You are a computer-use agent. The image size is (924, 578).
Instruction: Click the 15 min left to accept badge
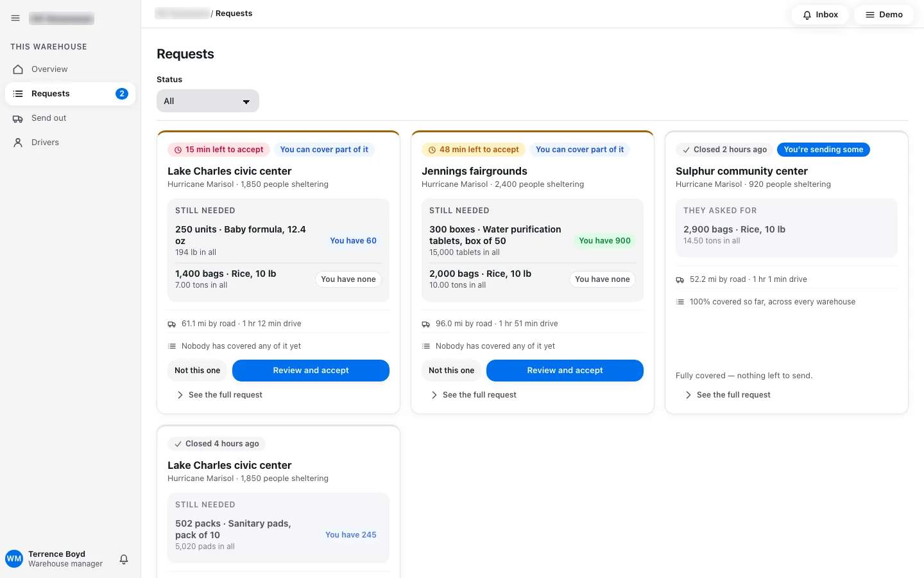pyautogui.click(x=219, y=150)
